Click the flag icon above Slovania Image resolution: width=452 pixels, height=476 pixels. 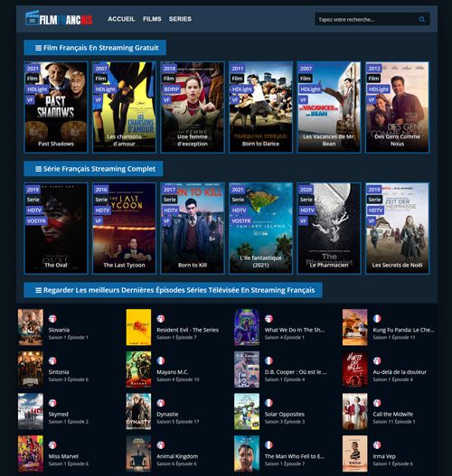(x=52, y=319)
